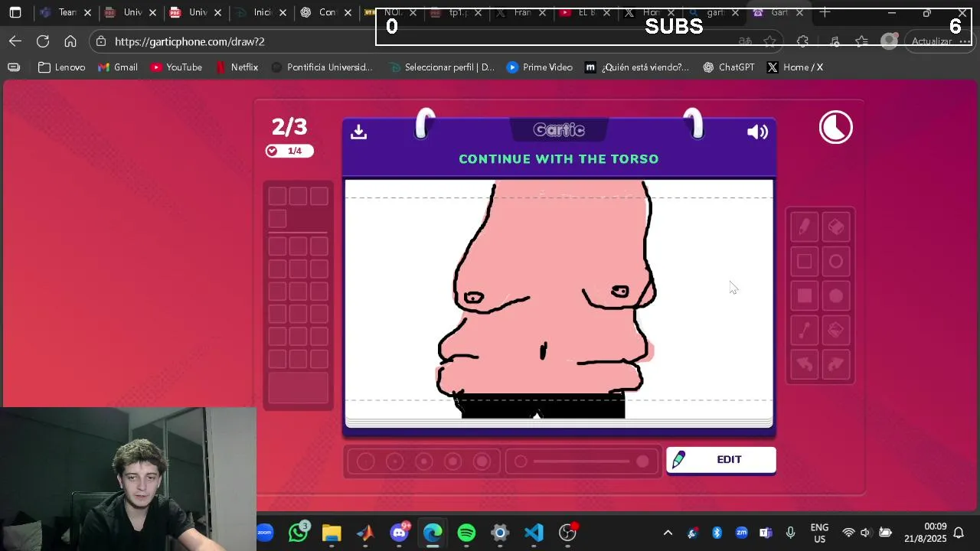Open the ENG US language switcher

[819, 533]
